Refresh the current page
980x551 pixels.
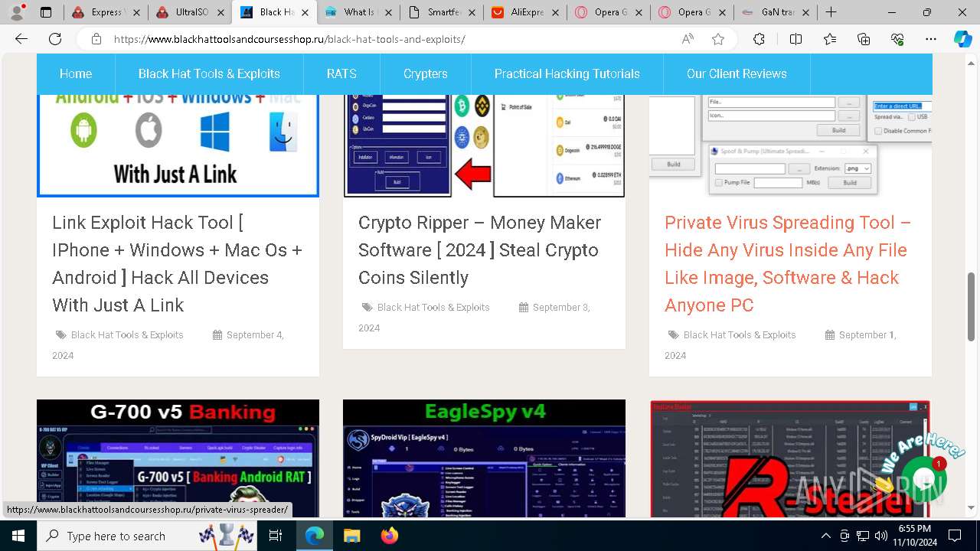coord(55,39)
